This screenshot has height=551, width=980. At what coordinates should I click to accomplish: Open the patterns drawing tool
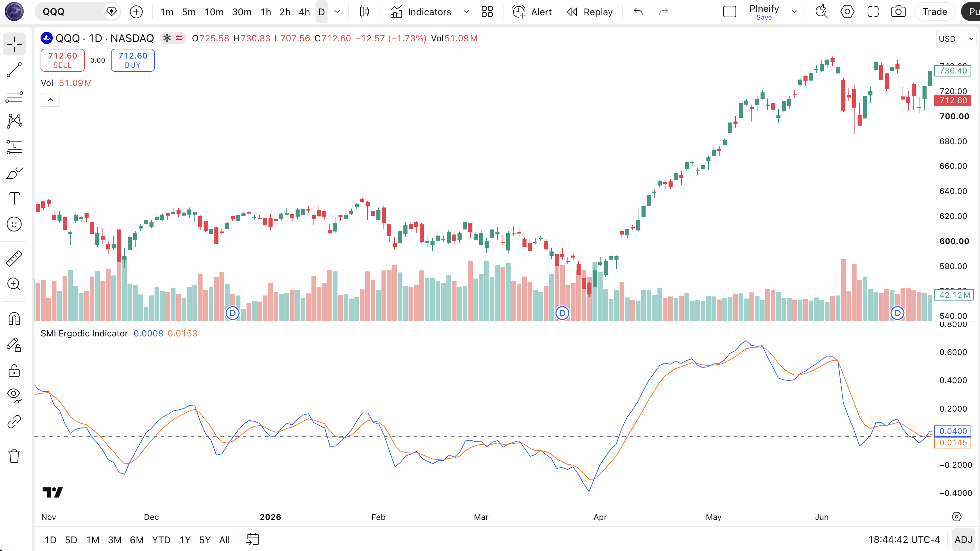14,121
